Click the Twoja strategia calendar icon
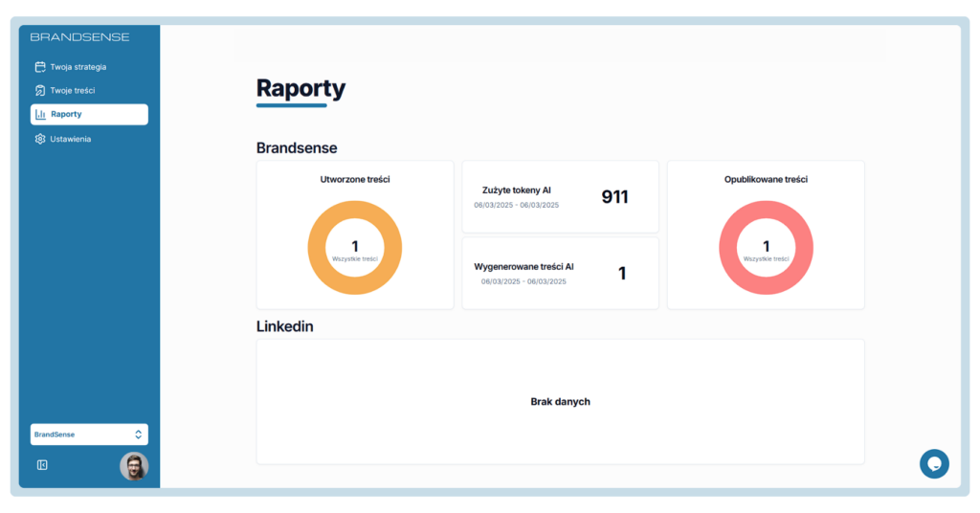The height and width of the screenshot is (513, 980). [40, 67]
